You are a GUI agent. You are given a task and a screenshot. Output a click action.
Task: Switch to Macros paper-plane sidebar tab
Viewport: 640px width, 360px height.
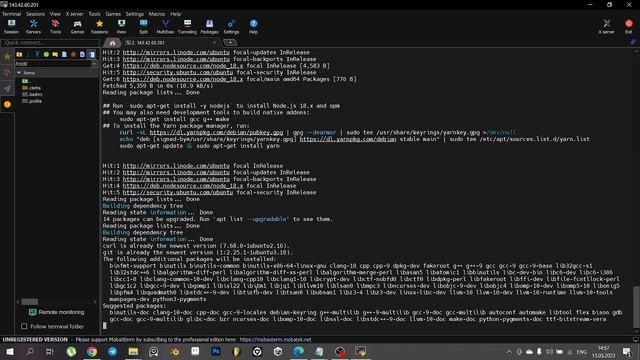(x=7, y=89)
